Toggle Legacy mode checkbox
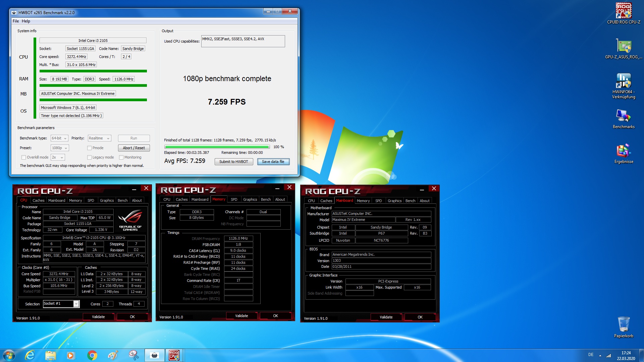This screenshot has width=644, height=362. pos(89,157)
